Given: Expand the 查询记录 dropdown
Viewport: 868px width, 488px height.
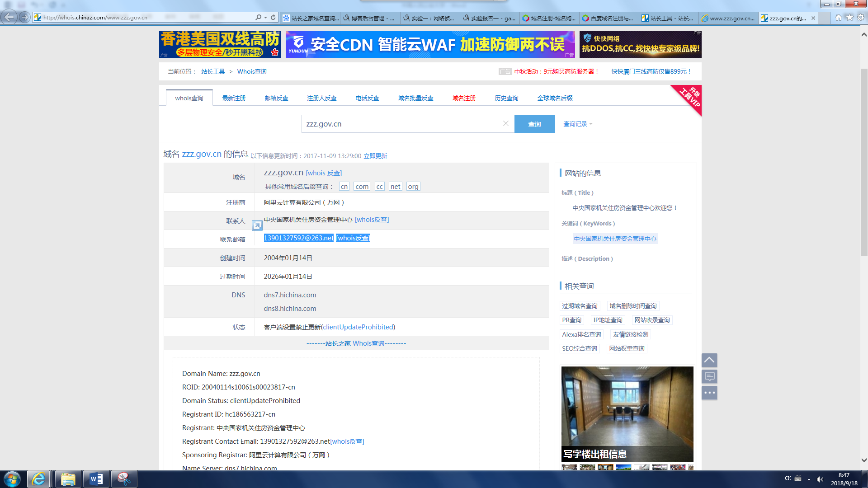Looking at the screenshot, I should click(578, 124).
